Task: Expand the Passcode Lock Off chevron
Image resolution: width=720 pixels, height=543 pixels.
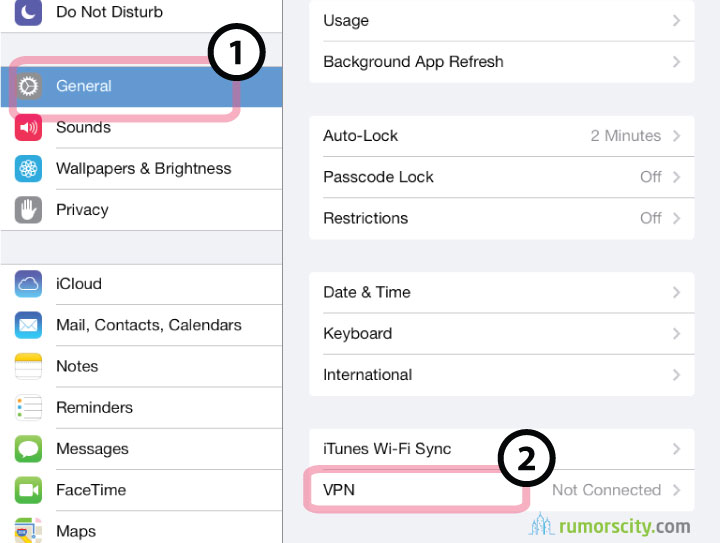Action: pyautogui.click(x=676, y=177)
